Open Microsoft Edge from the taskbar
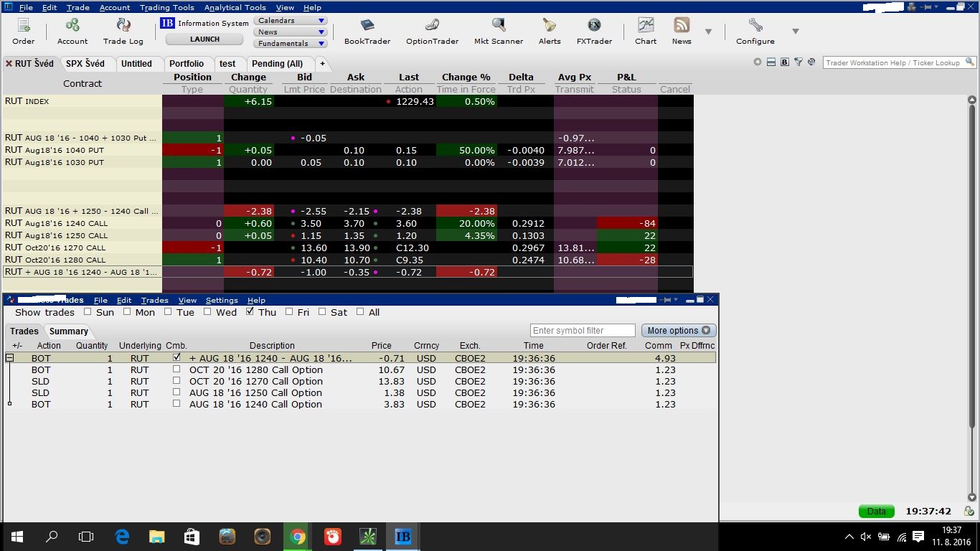This screenshot has height=551, width=980. (122, 536)
